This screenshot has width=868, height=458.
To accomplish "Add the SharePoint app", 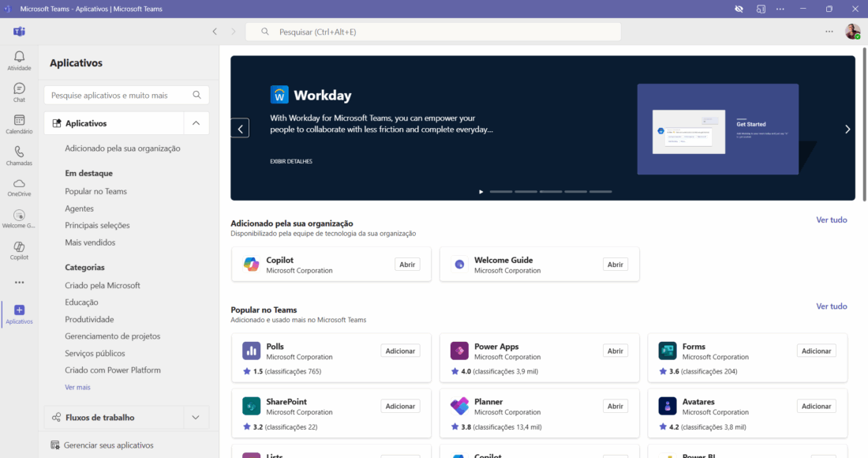I will tap(400, 407).
